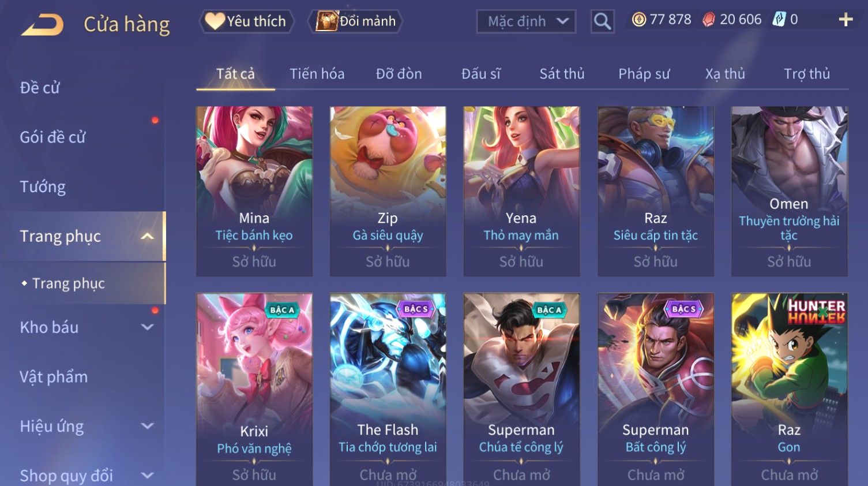Tap the blue voucher currency icon

click(x=779, y=20)
